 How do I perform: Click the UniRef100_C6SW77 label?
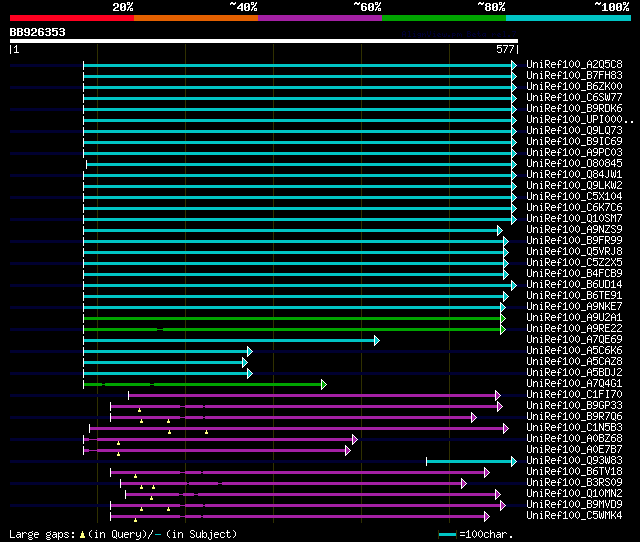tap(574, 98)
